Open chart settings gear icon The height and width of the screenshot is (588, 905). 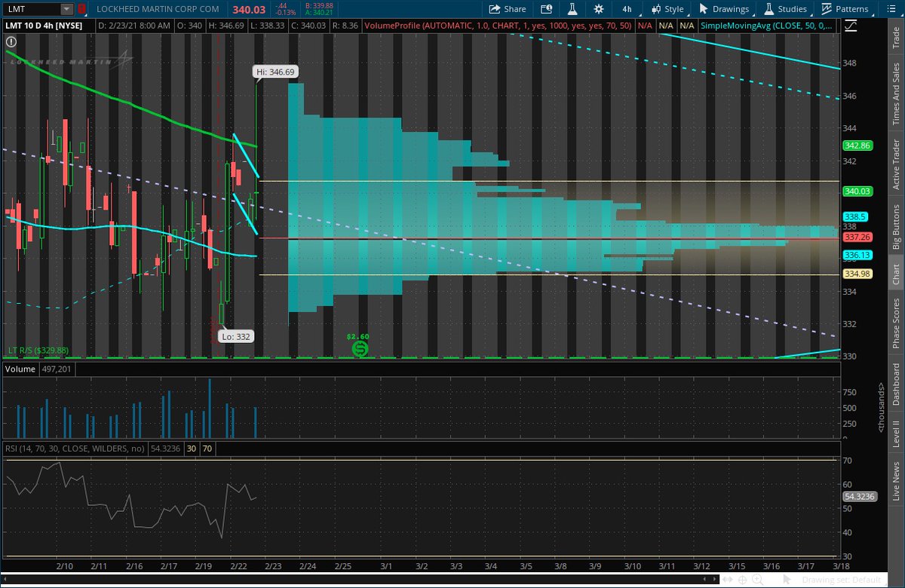[x=599, y=9]
